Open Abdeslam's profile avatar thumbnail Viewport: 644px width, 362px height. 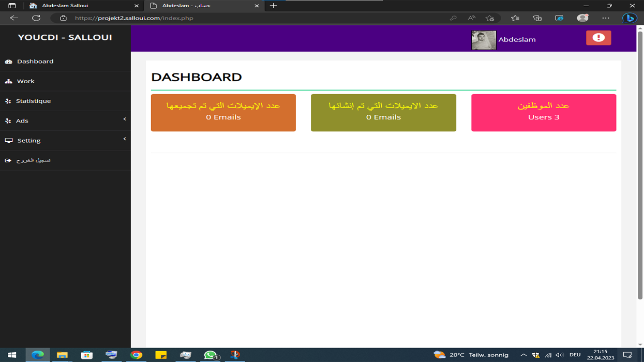click(484, 40)
